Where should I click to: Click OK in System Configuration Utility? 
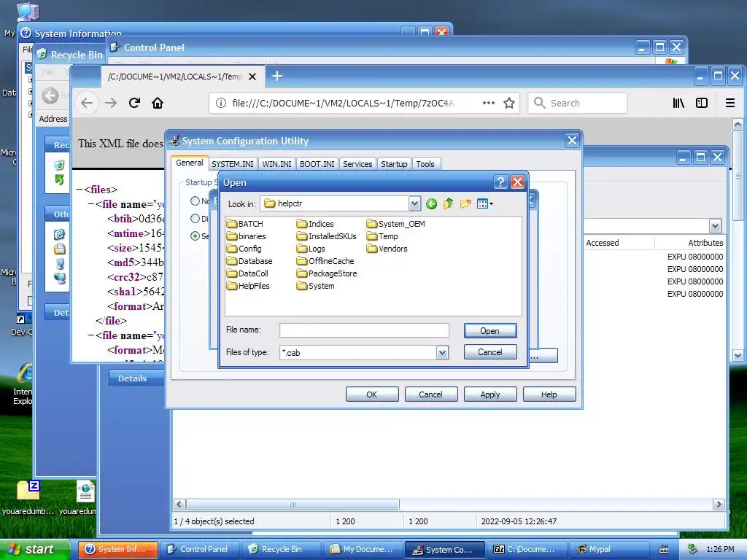pos(372,394)
